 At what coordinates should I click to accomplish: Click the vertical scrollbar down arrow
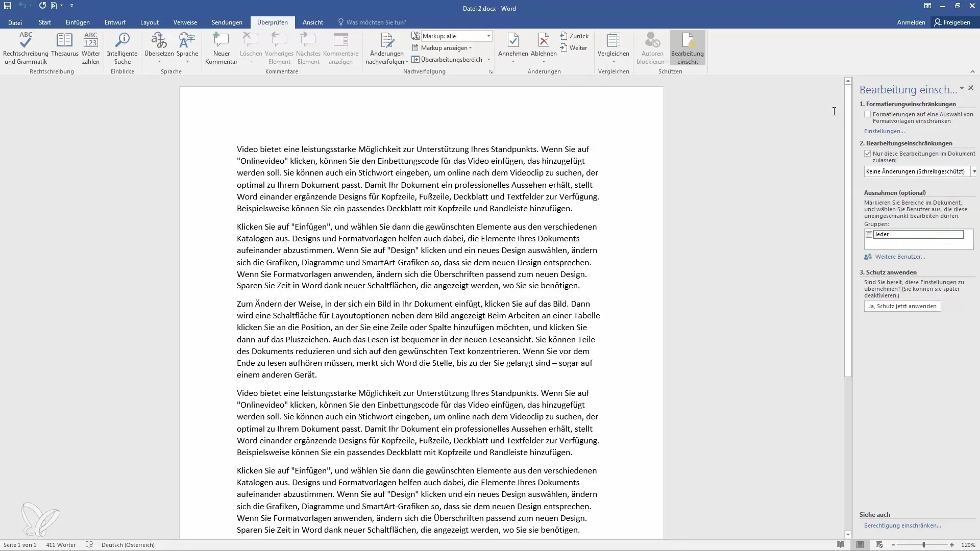point(848,535)
